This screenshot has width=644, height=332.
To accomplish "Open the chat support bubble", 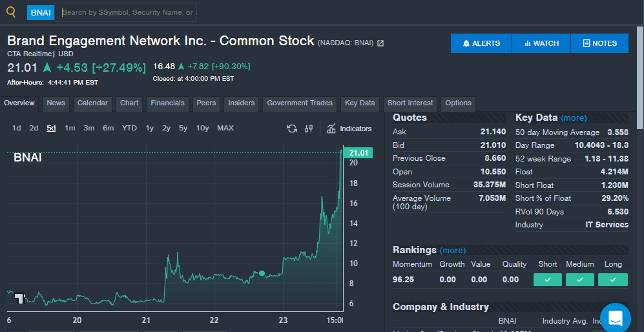I will pyautogui.click(x=615, y=318).
